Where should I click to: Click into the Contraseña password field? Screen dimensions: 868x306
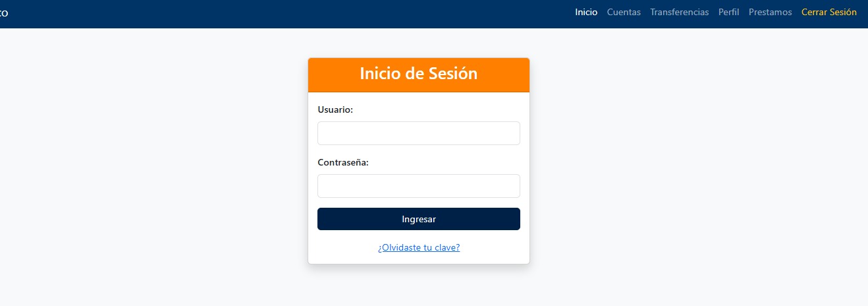point(418,186)
